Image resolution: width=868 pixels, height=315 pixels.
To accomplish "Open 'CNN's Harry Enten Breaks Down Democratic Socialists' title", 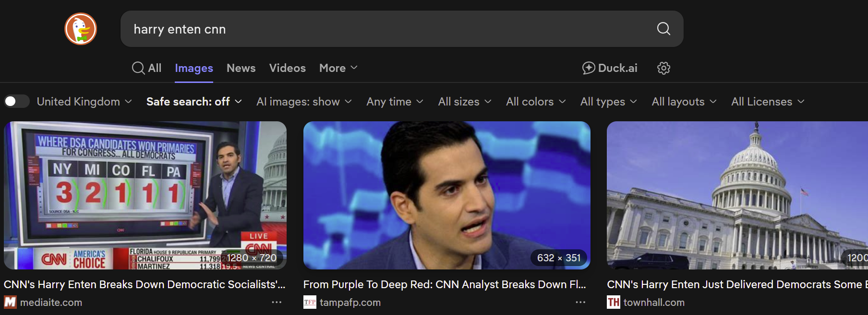I will 145,284.
